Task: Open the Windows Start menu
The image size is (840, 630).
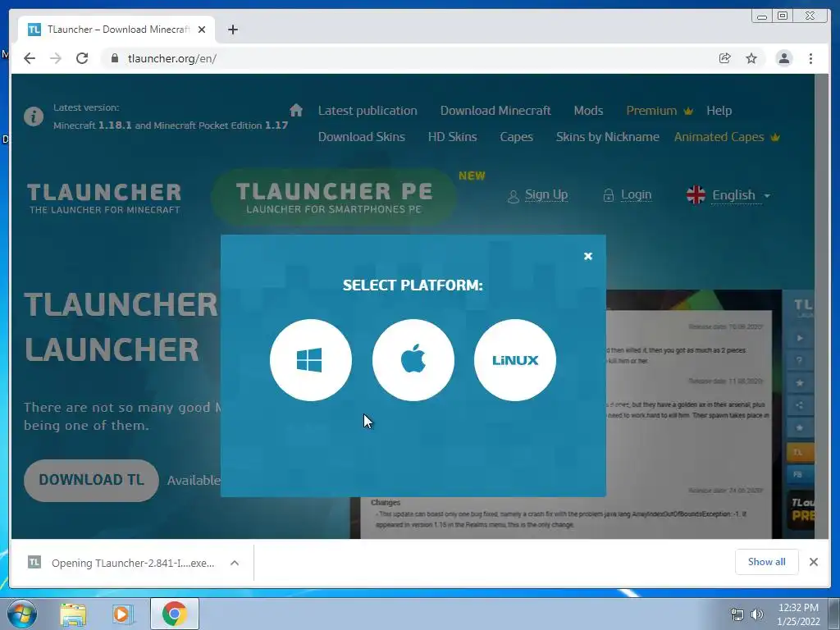Action: pos(21,614)
